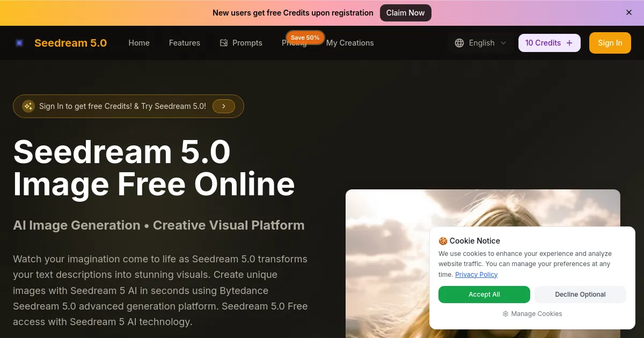The height and width of the screenshot is (338, 644).
Task: Open the English language dropdown
Action: pyautogui.click(x=480, y=43)
